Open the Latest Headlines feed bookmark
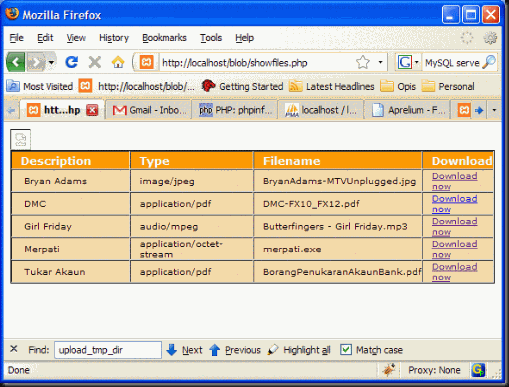Viewport: 509px width, 387px height. pos(332,86)
